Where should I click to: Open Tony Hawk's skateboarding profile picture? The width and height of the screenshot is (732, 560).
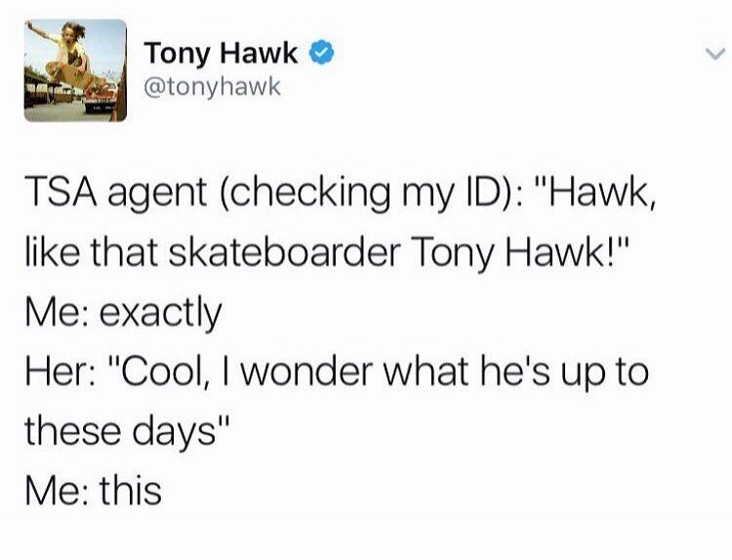pos(75,70)
